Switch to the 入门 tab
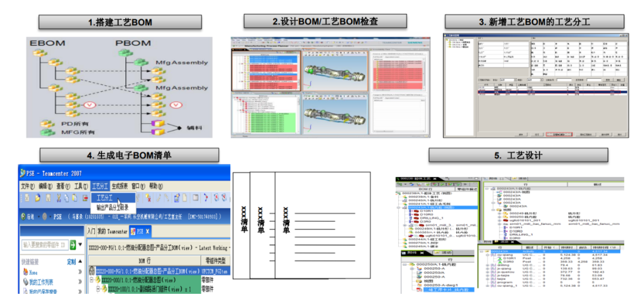 tap(91, 231)
